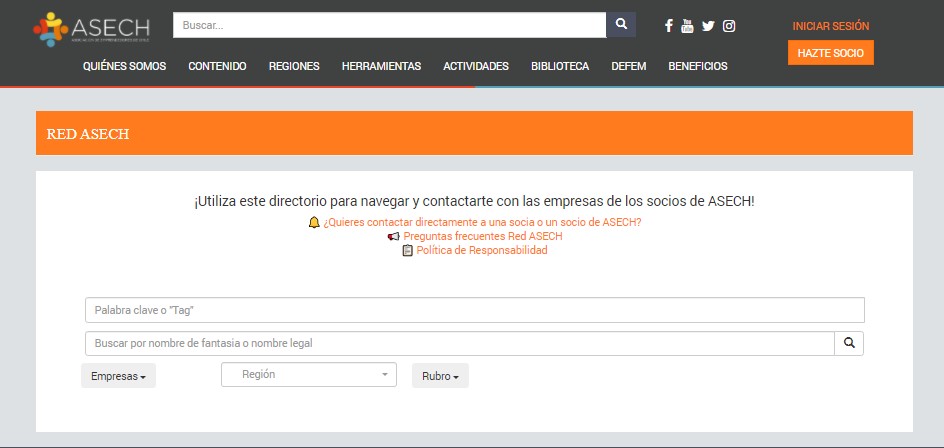Screen dimensions: 944x448
Task: Open the Región combo box
Action: (309, 375)
